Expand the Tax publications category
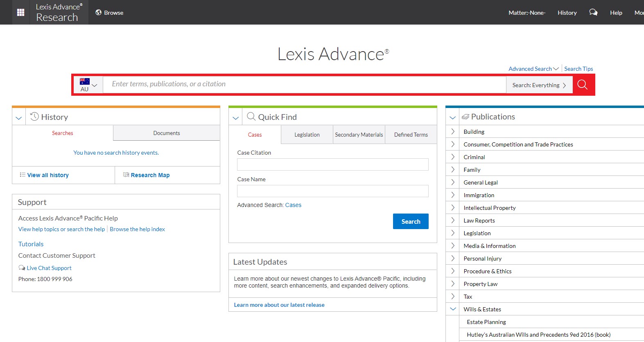The width and height of the screenshot is (644, 342). (x=453, y=296)
